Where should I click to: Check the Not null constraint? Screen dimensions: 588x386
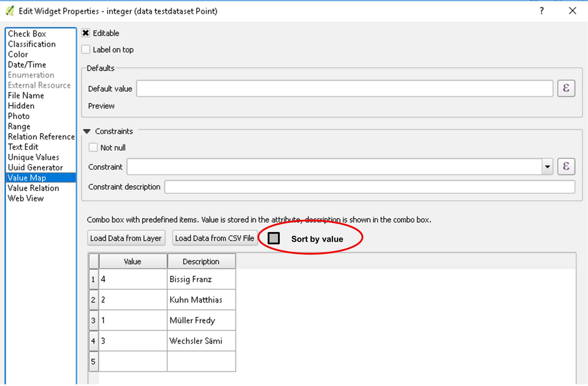(93, 147)
